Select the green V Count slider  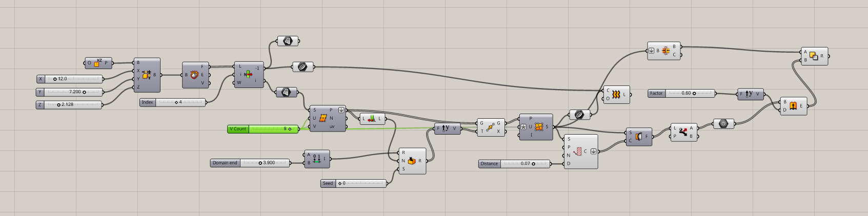pos(263,129)
